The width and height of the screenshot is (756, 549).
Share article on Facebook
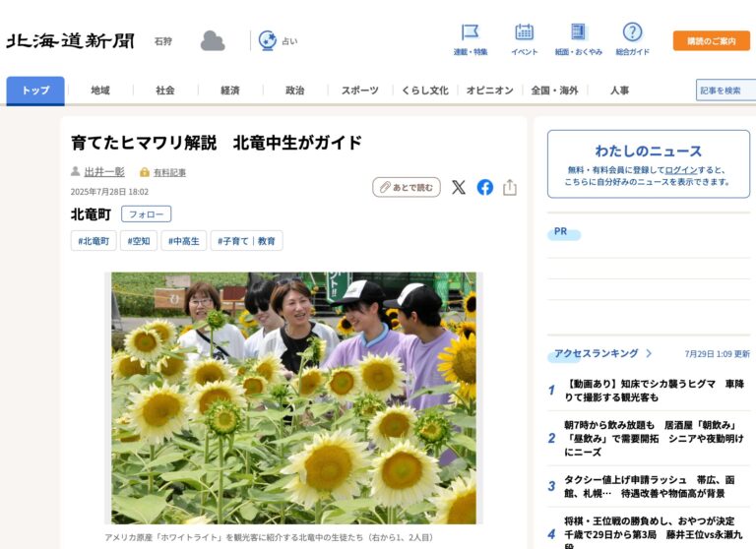click(x=484, y=187)
